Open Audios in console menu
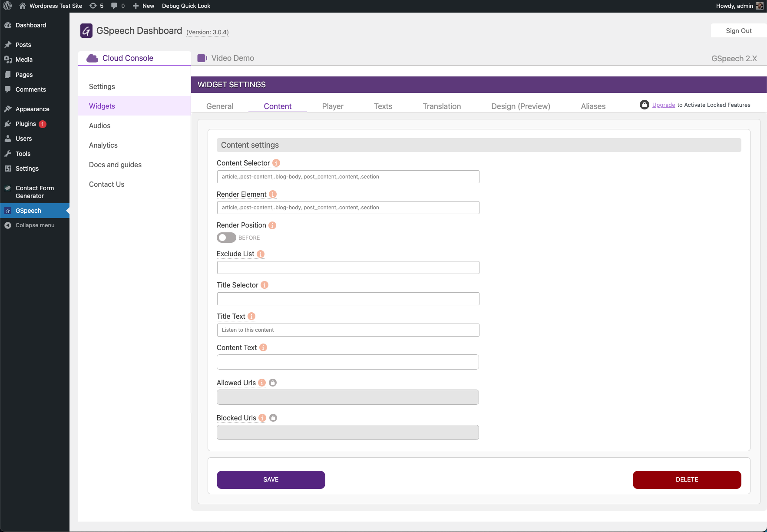This screenshot has width=767, height=532. (134, 126)
